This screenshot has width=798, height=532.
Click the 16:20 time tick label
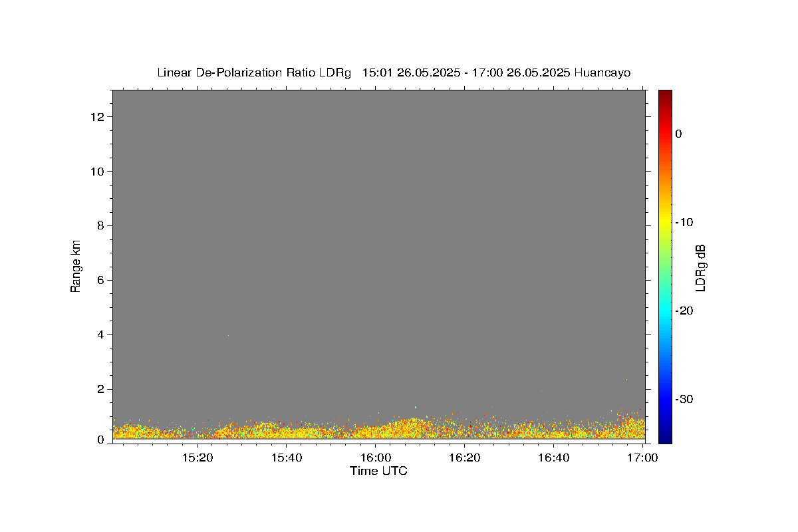(464, 458)
